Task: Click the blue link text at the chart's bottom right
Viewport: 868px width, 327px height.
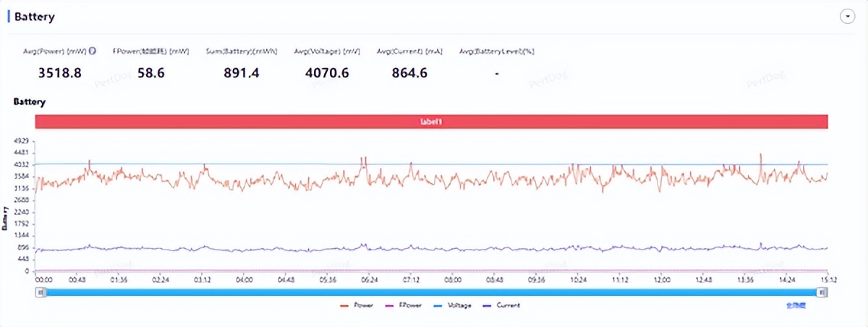Action: 795,306
